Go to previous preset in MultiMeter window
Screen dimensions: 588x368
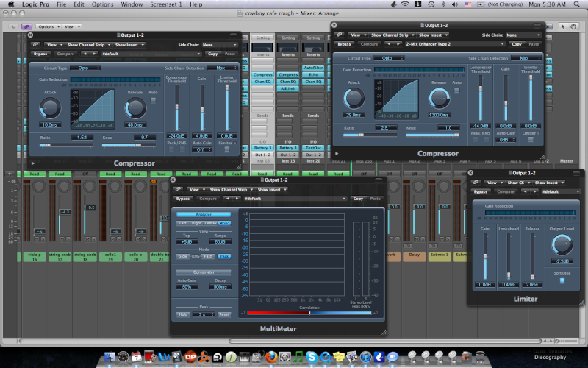click(228, 199)
